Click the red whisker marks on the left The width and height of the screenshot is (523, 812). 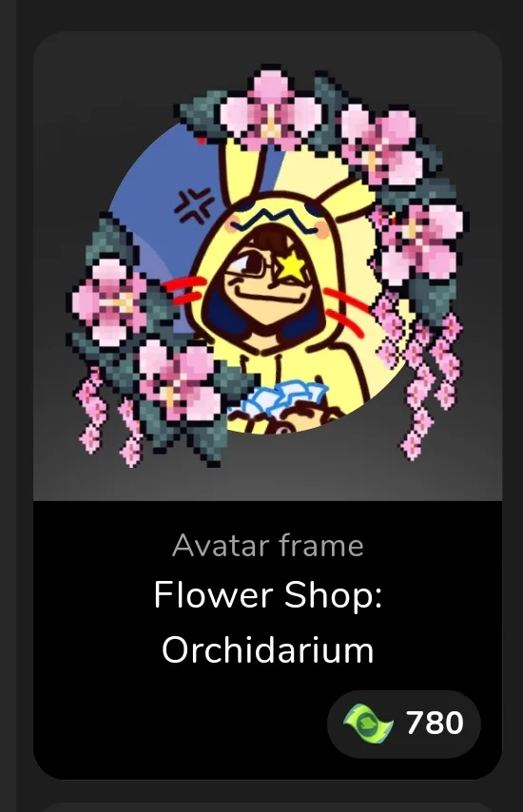tap(184, 292)
